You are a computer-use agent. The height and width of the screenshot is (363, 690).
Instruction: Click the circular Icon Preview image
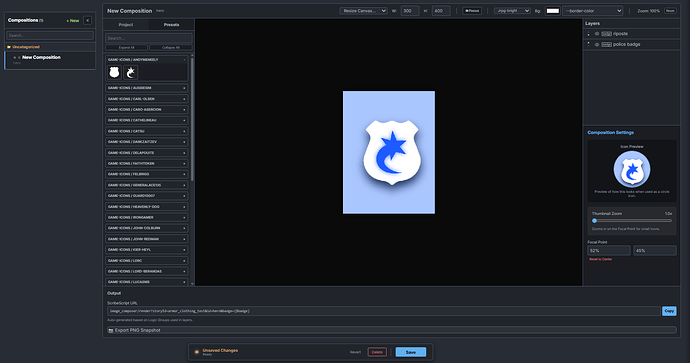coord(632,169)
